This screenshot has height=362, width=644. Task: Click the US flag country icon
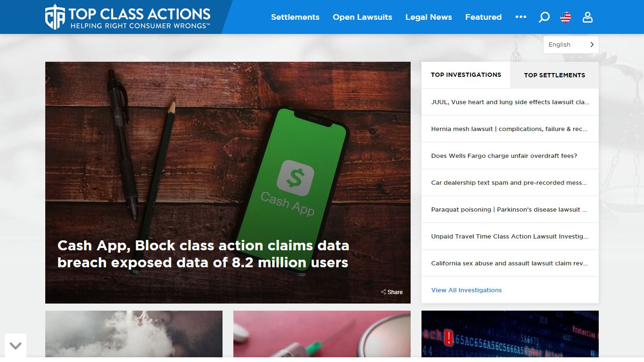tap(565, 17)
